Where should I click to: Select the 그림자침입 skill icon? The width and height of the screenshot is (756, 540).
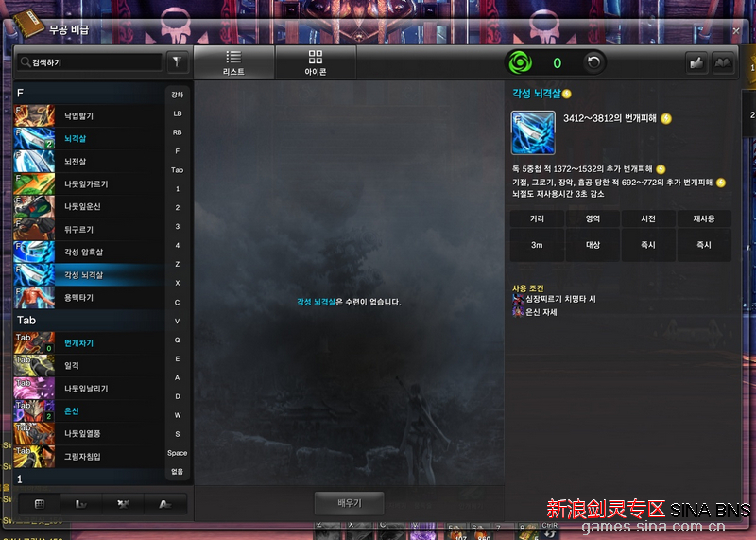[x=34, y=456]
